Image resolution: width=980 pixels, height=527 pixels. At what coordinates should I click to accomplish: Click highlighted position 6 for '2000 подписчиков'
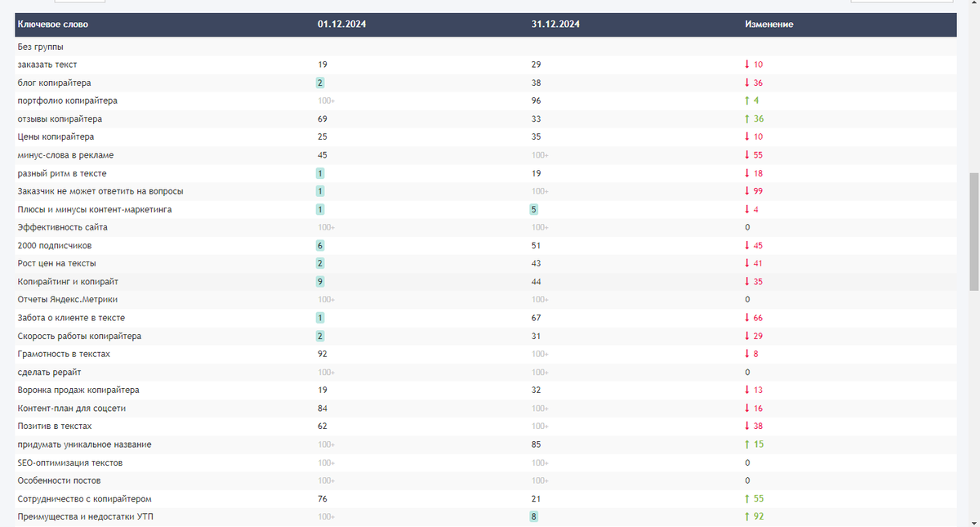(320, 245)
